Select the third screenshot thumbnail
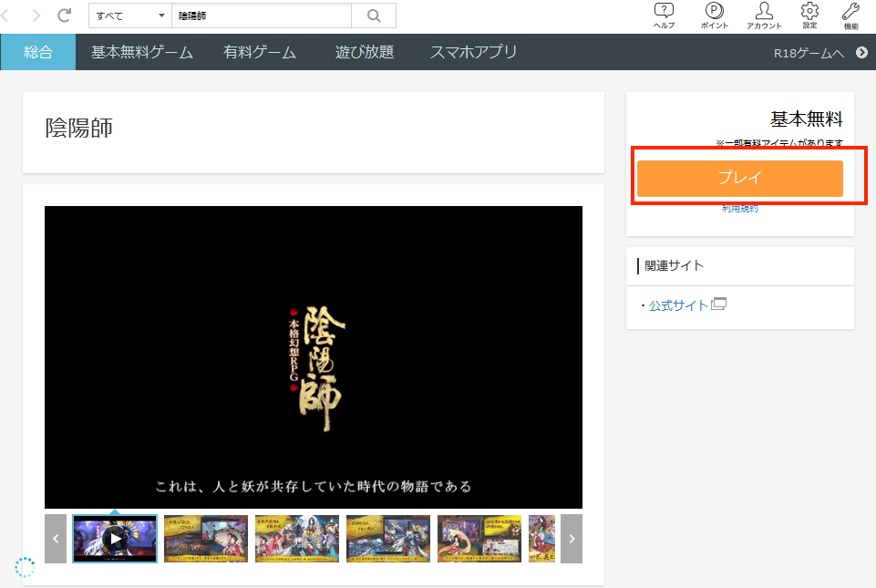This screenshot has width=876, height=588. click(296, 539)
